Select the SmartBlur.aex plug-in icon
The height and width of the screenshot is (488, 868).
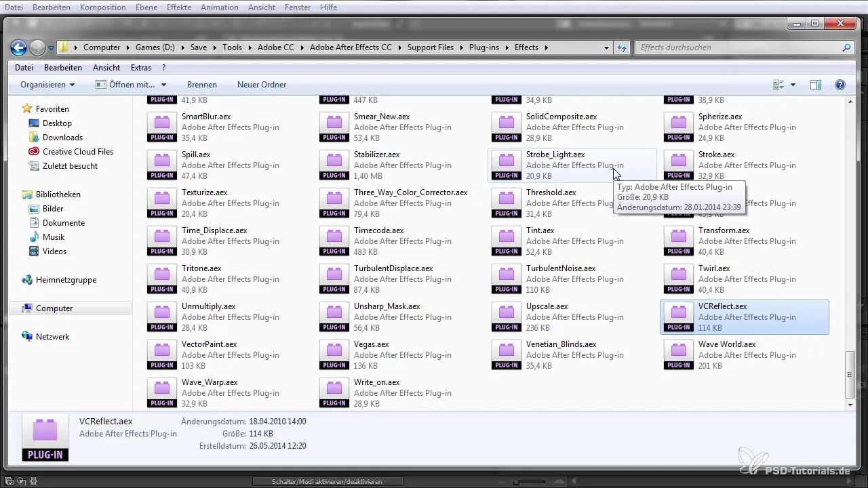point(161,127)
